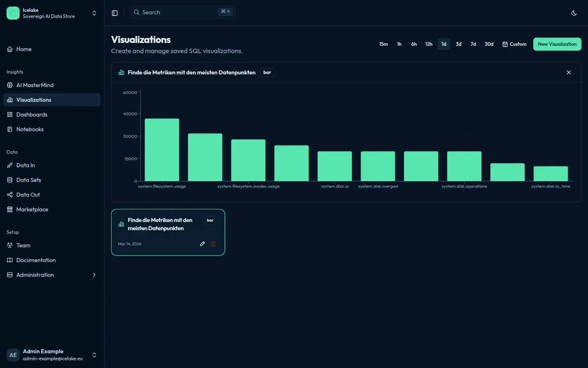
Task: Click the Team people icon
Action: (10, 245)
